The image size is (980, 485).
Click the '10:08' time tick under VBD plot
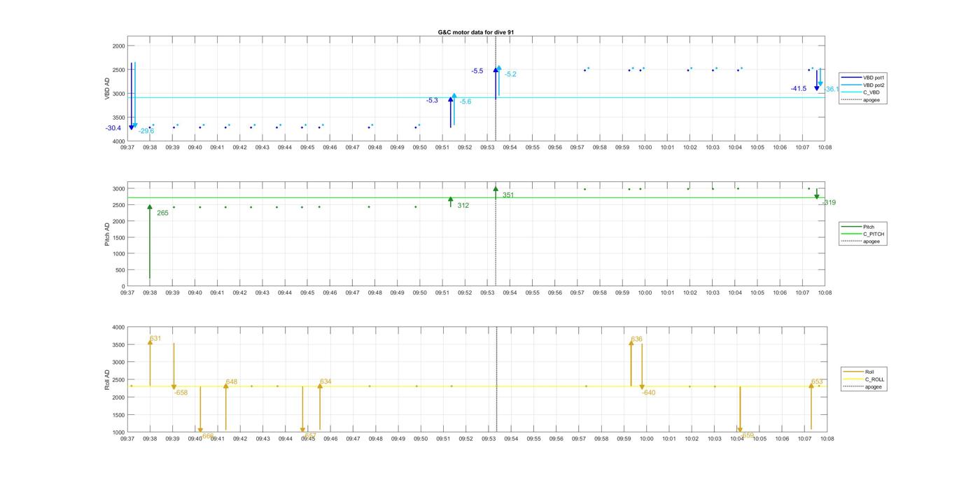[825, 148]
